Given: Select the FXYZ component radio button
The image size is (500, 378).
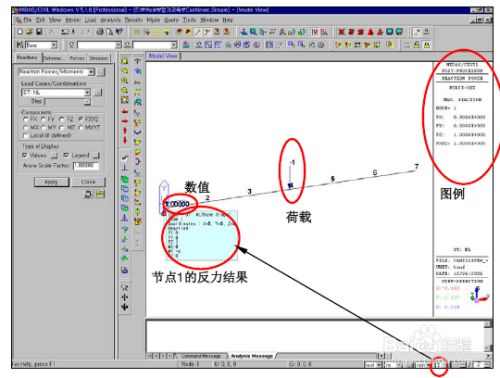Looking at the screenshot, I should click(80, 119).
